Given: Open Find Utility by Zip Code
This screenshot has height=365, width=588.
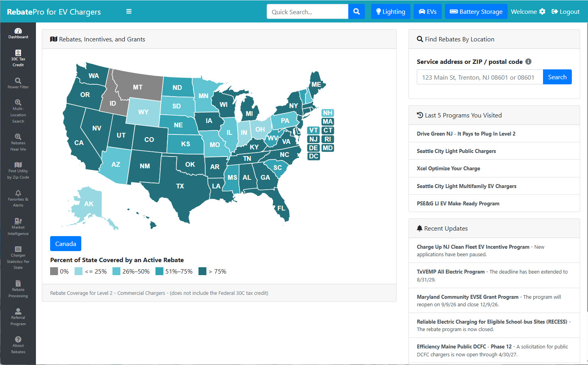Looking at the screenshot, I should [18, 170].
